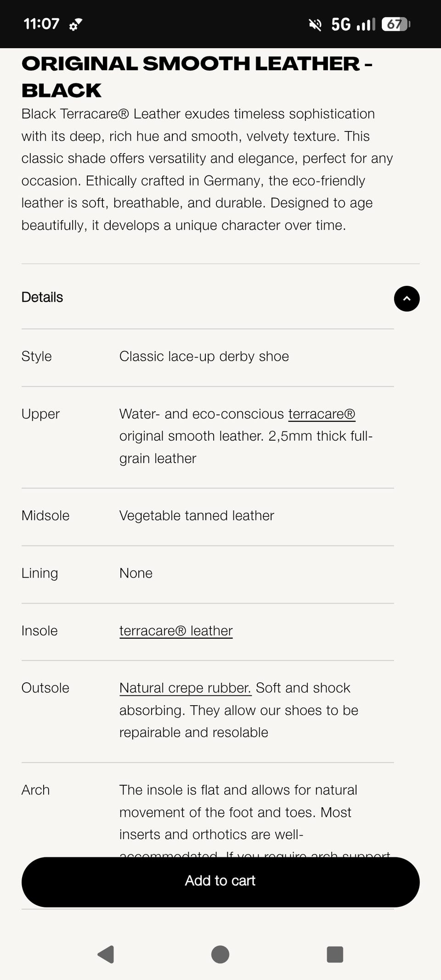The height and width of the screenshot is (980, 441).
Task: Tap the Original Smooth Leather - Black heading
Action: point(197,77)
